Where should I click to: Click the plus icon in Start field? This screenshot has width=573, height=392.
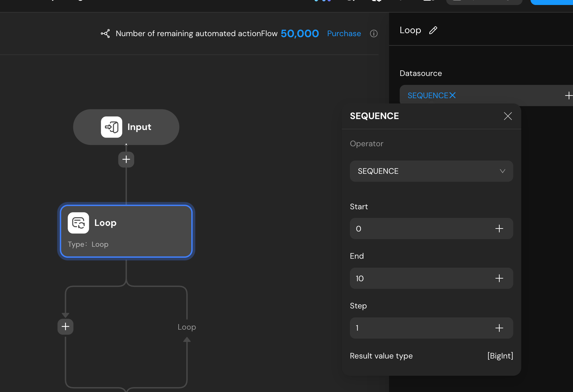click(x=499, y=229)
